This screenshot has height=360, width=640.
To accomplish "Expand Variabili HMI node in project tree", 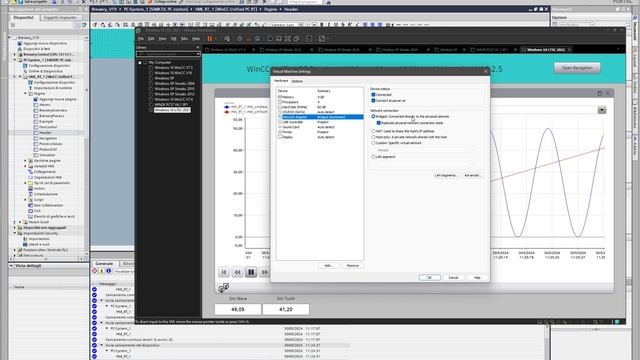I will (25, 166).
